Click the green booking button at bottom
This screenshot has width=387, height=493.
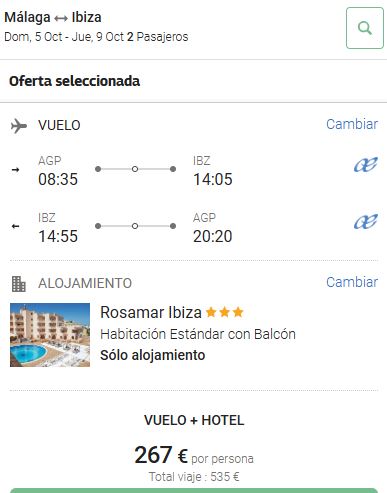tap(194, 491)
